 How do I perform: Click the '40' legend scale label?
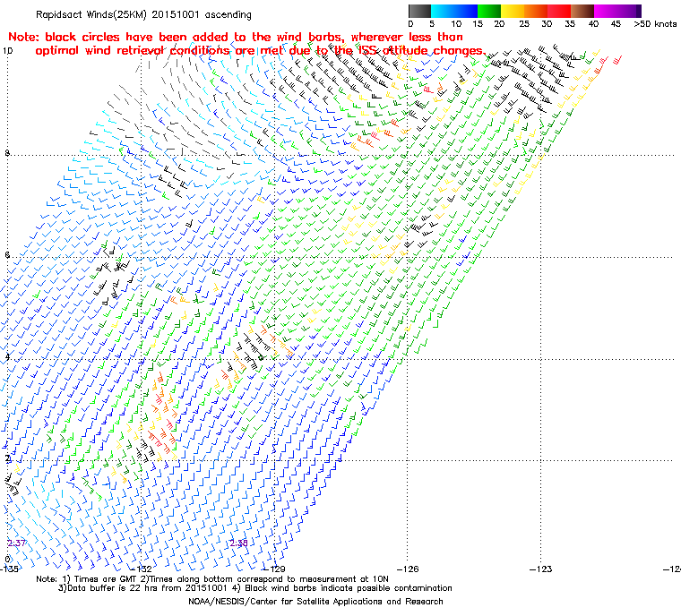[594, 24]
